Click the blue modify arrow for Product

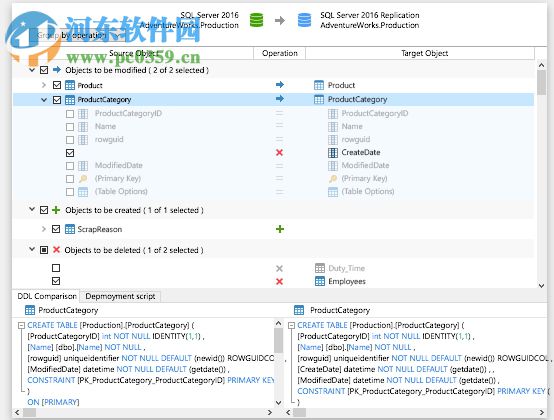279,84
